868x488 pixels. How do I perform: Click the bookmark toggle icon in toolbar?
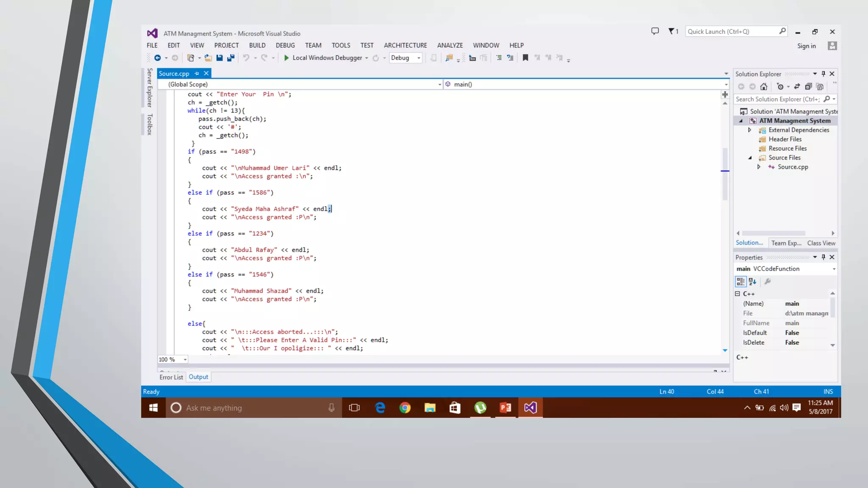click(525, 58)
